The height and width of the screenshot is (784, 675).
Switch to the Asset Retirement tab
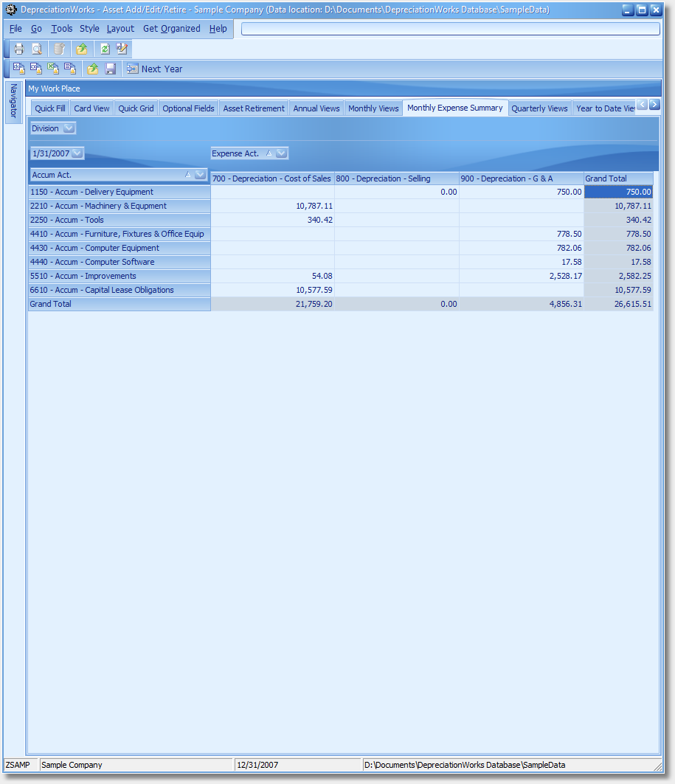pyautogui.click(x=254, y=108)
